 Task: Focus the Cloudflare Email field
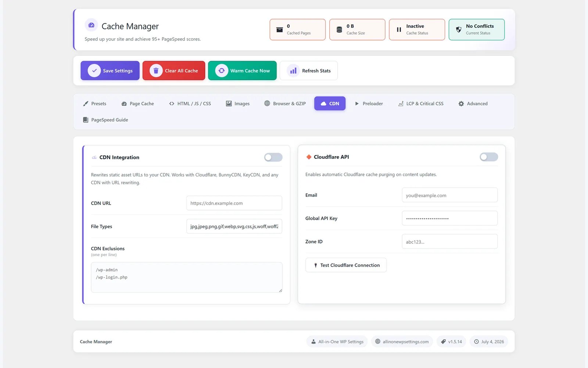(450, 195)
